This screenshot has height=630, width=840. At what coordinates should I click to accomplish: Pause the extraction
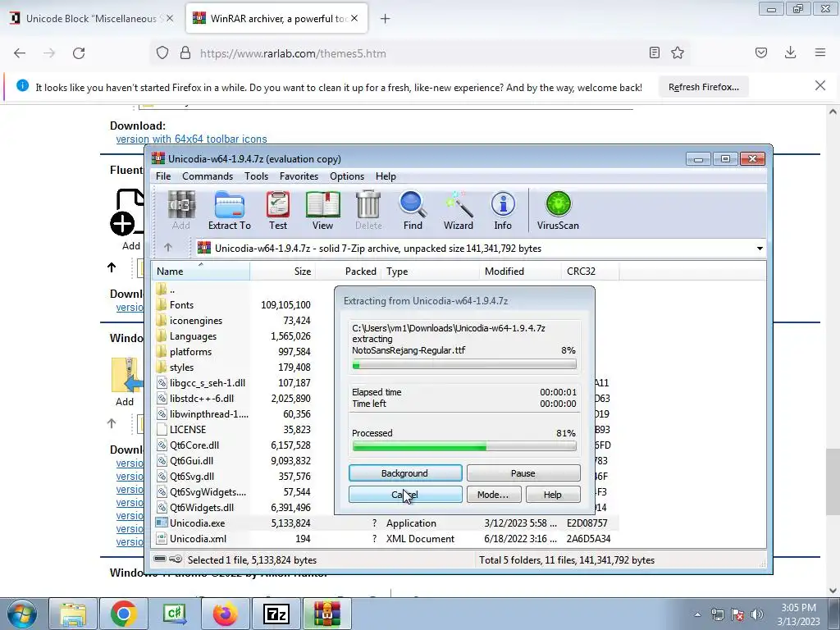tap(523, 473)
